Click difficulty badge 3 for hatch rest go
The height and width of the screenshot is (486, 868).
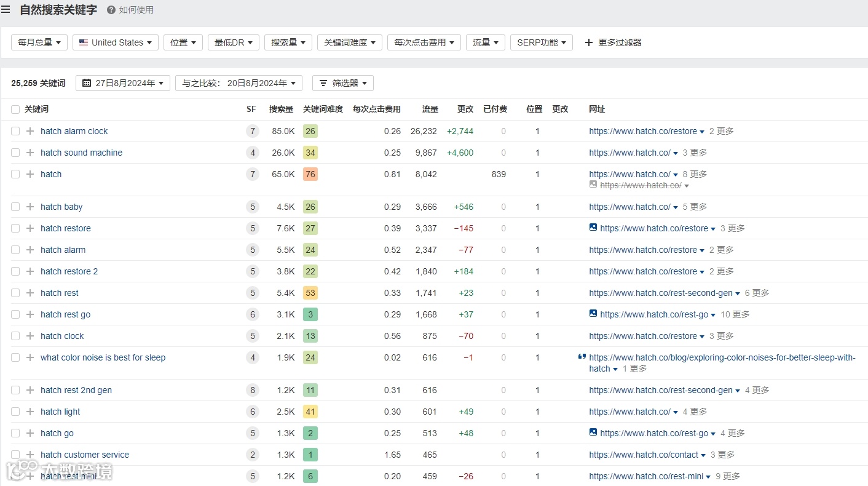310,314
